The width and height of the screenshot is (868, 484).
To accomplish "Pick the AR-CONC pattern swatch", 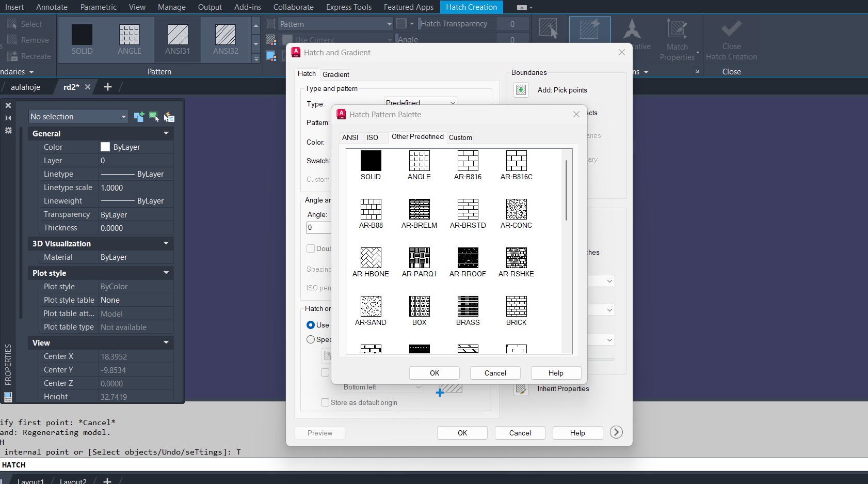I will (x=516, y=209).
